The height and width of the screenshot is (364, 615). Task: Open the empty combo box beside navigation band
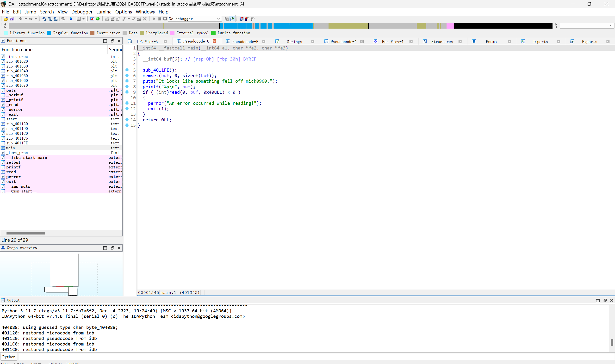[x=587, y=25]
